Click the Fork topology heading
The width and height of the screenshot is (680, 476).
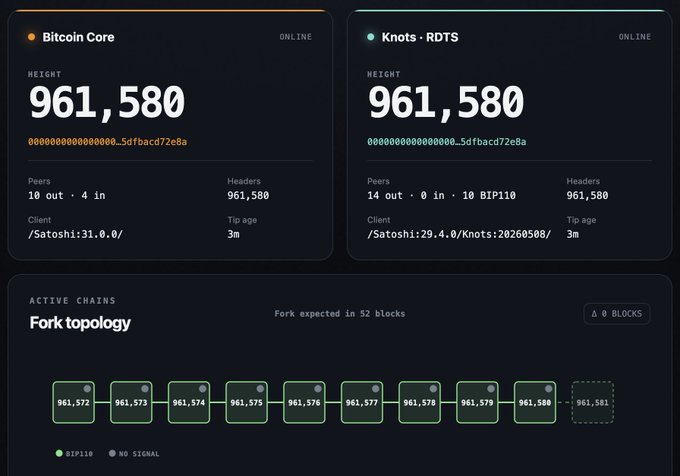[x=80, y=323]
